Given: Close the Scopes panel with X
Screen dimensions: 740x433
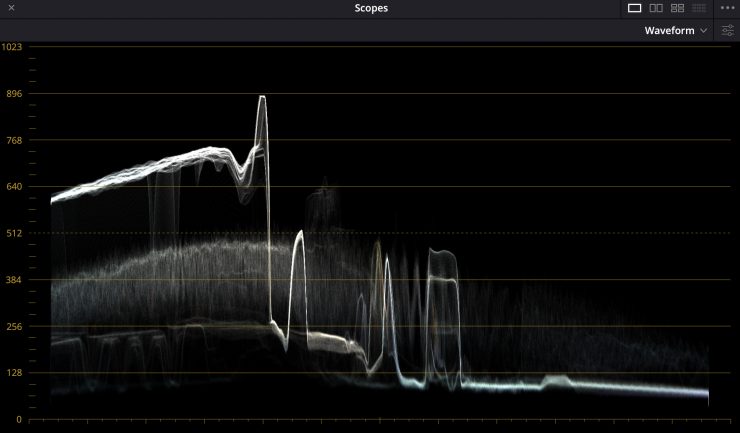Looking at the screenshot, I should point(11,8).
